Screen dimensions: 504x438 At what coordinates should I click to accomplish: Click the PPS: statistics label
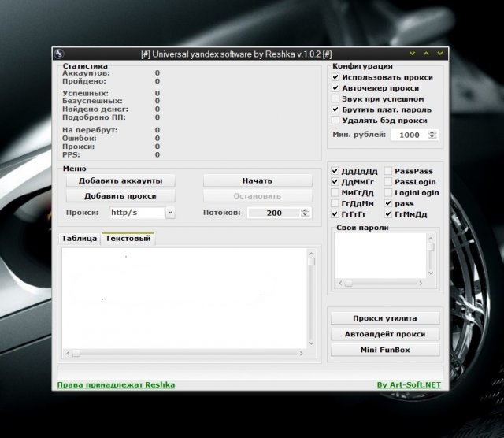(x=71, y=154)
